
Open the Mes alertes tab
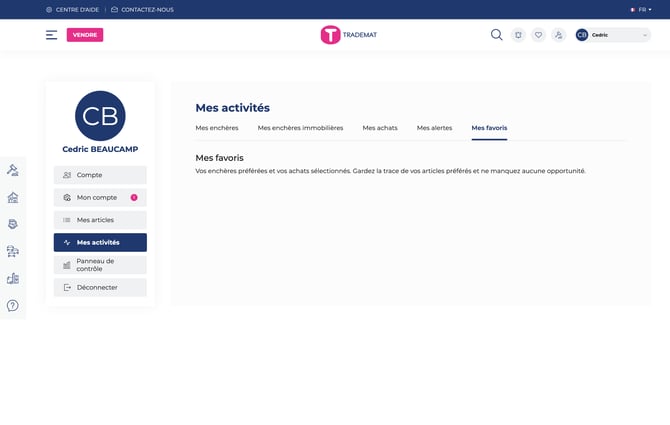(434, 128)
